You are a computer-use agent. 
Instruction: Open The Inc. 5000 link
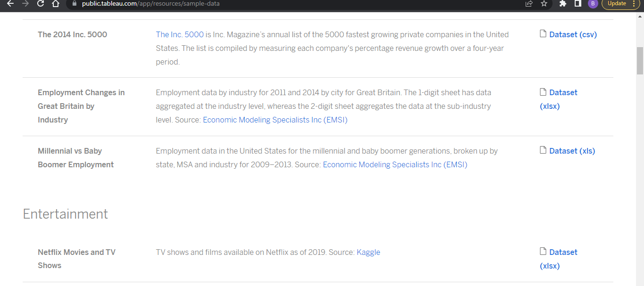[x=180, y=34]
